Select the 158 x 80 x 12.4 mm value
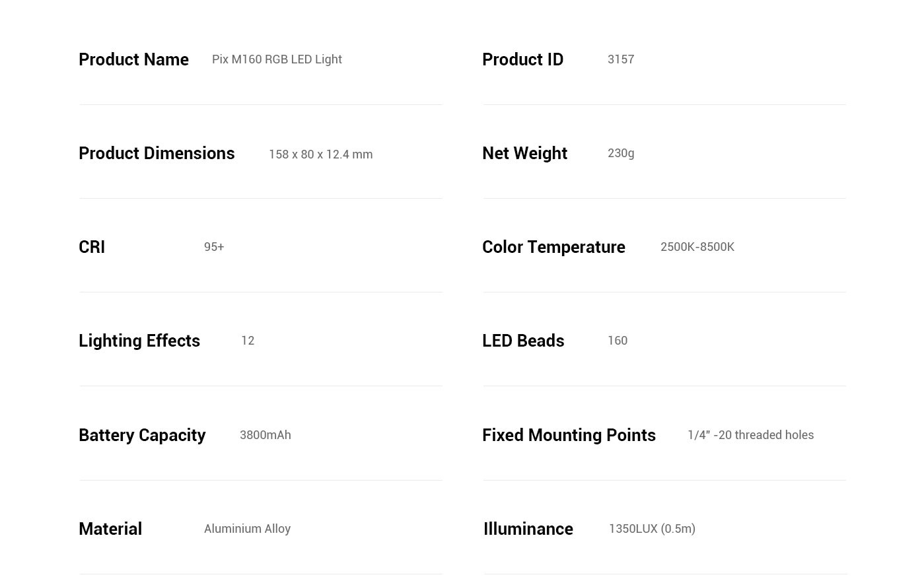The height and width of the screenshot is (581, 924). (x=320, y=154)
